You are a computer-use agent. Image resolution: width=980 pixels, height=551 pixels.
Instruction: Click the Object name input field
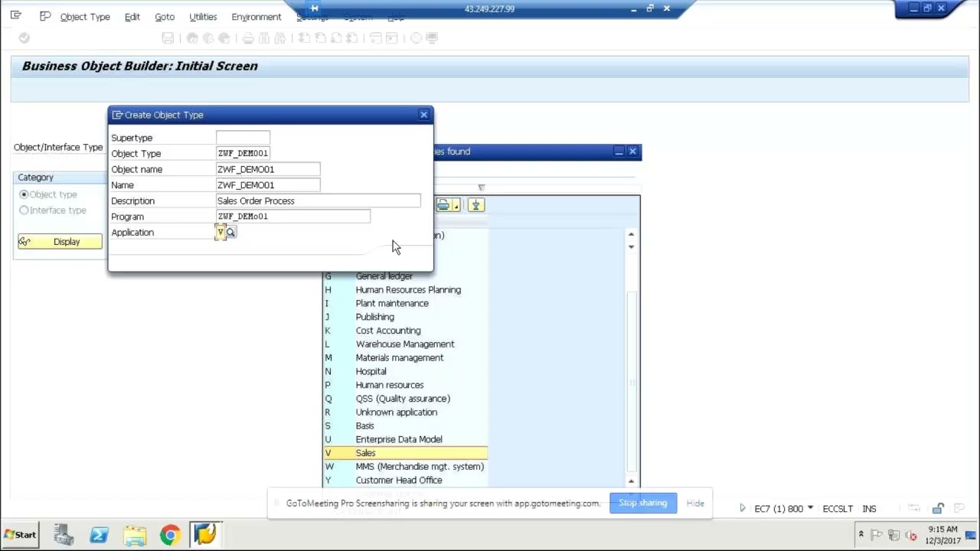click(x=268, y=169)
